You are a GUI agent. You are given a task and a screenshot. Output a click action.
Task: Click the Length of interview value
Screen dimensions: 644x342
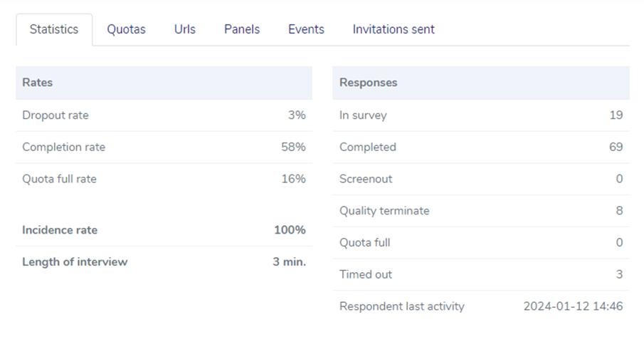289,262
